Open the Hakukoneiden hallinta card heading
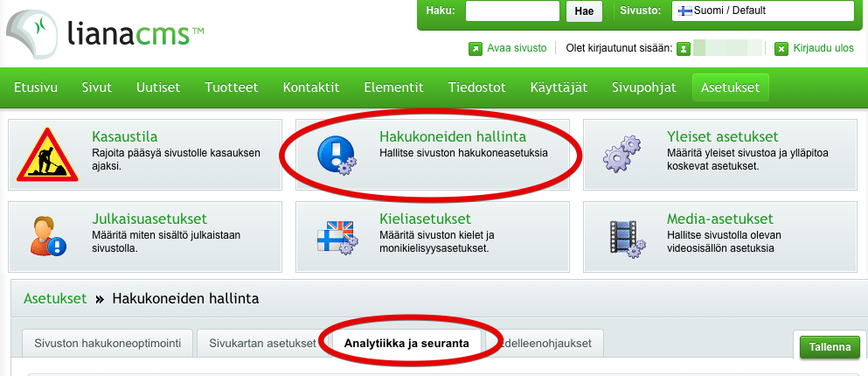 [x=453, y=136]
